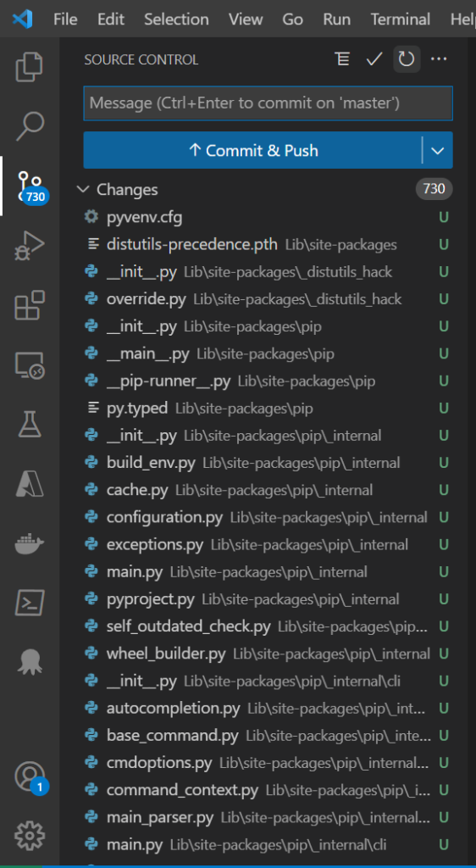
Task: Open the Explorer view in activity bar
Action: 30,66
